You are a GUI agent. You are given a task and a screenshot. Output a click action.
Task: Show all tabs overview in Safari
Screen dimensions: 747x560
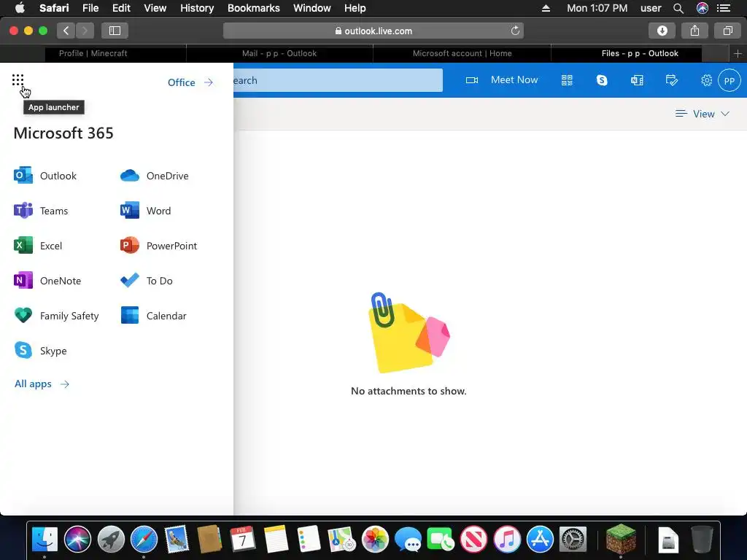pyautogui.click(x=727, y=31)
